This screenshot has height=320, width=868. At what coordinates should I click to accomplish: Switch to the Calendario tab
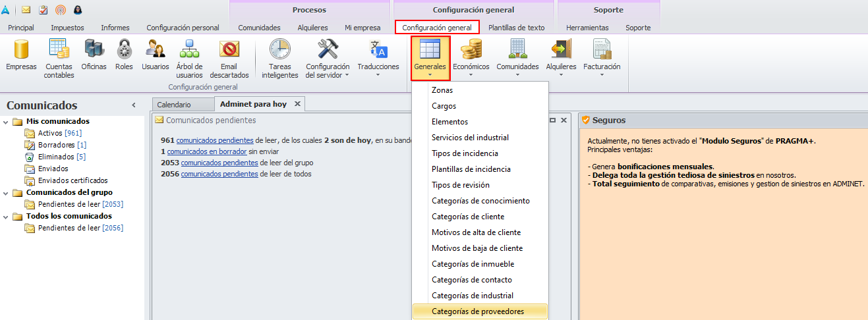174,105
